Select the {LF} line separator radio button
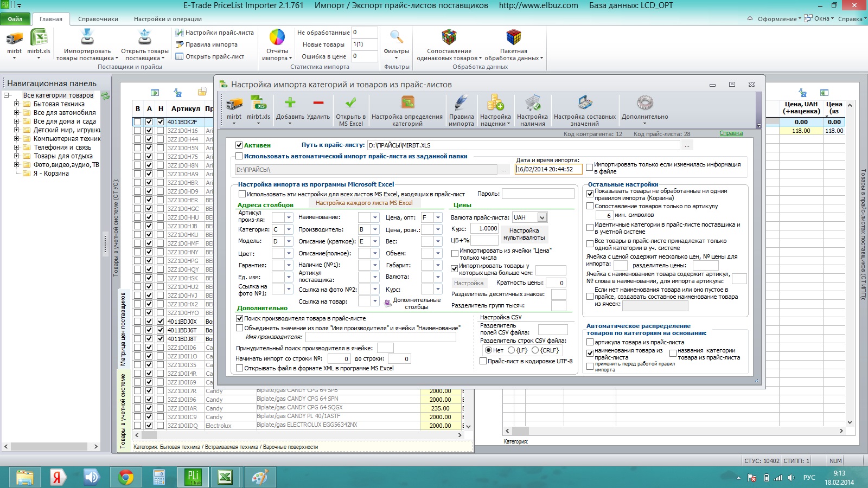868x488 pixels. (511, 350)
